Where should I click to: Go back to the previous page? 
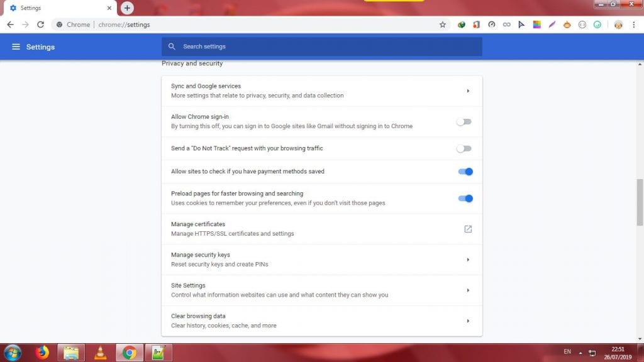10,25
